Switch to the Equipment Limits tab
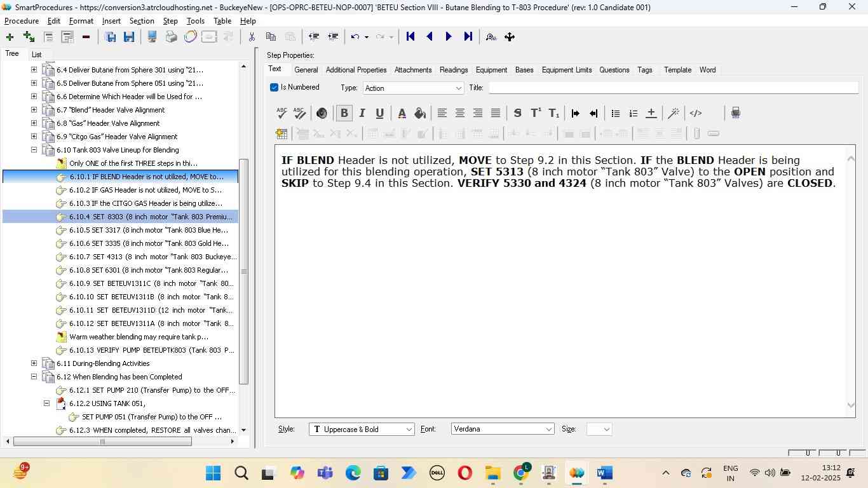This screenshot has height=488, width=868. click(x=566, y=70)
